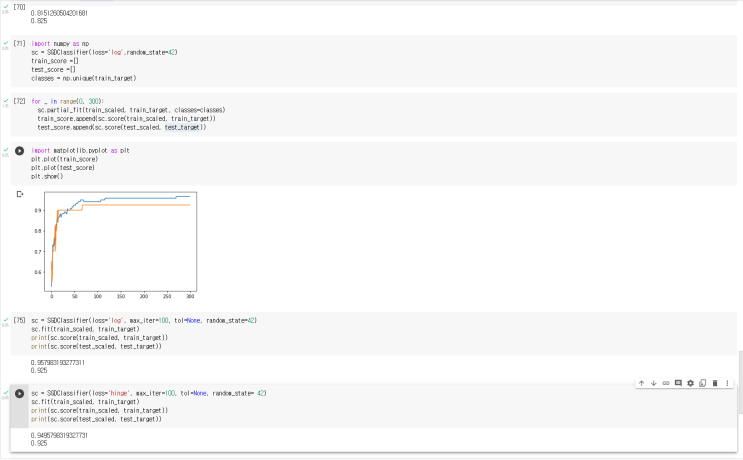743x460 pixels.
Task: Add a comment with the cell toolbar comment icon
Action: pos(678,383)
